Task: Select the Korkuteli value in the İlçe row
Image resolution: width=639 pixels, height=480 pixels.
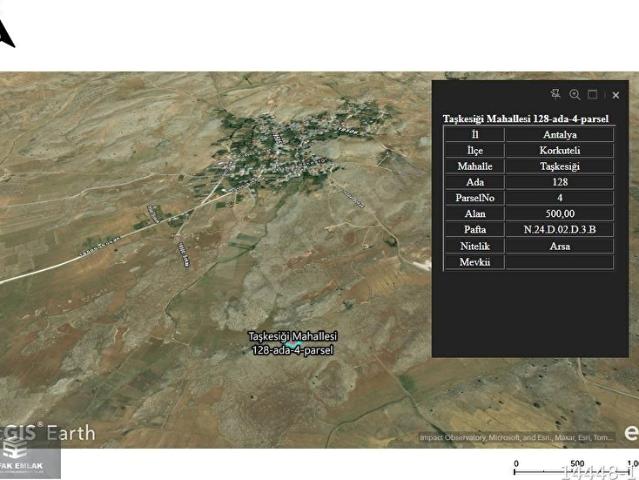Action: 559,150
